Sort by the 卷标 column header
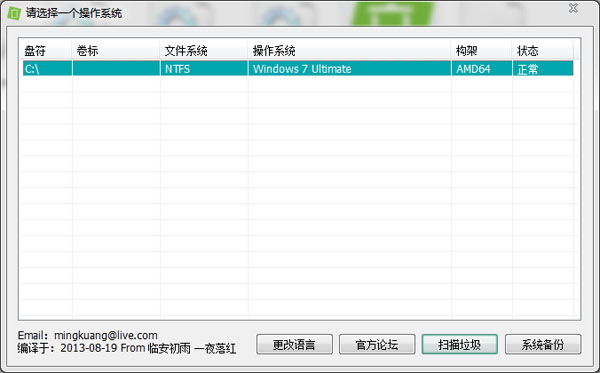Image resolution: width=600 pixels, height=373 pixels. click(116, 50)
